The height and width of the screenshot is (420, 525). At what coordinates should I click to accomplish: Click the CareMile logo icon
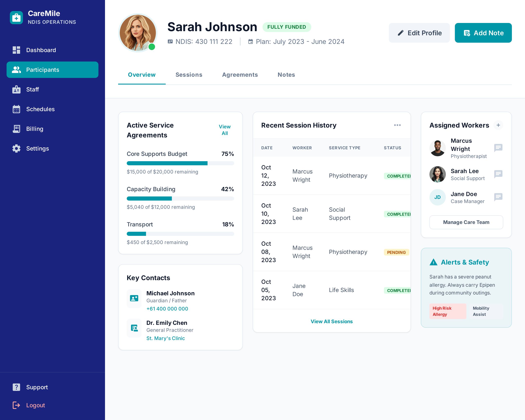tap(16, 17)
